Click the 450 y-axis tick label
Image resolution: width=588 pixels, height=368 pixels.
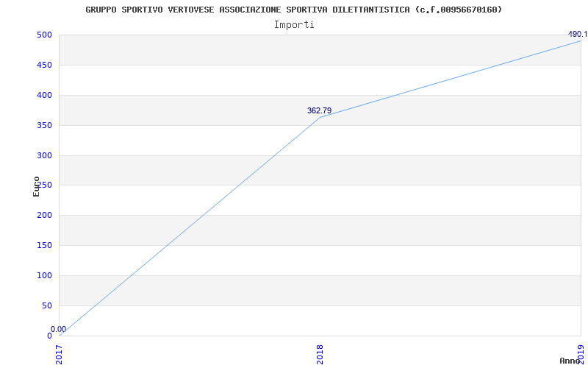(44, 65)
